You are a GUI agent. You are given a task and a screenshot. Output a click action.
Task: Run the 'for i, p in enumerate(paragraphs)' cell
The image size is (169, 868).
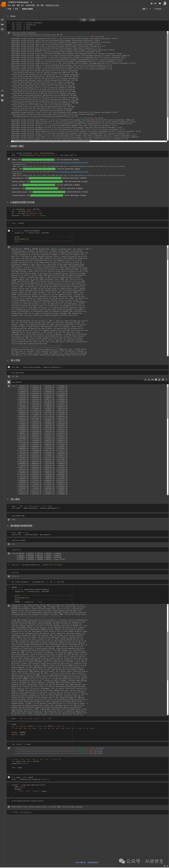[x=9, y=231]
